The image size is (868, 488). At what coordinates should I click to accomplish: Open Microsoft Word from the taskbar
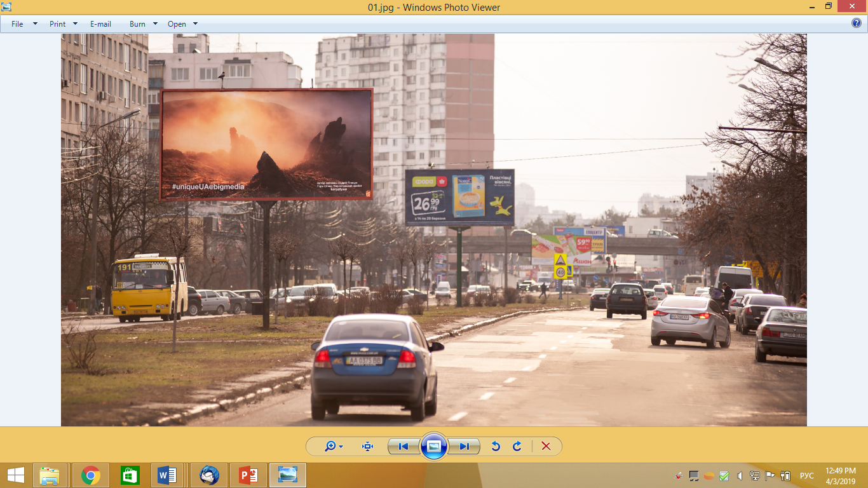(x=167, y=475)
